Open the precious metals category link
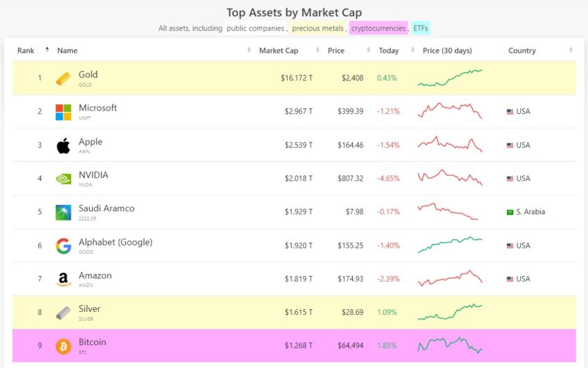Viewport: 588px width, 368px height. [318, 28]
